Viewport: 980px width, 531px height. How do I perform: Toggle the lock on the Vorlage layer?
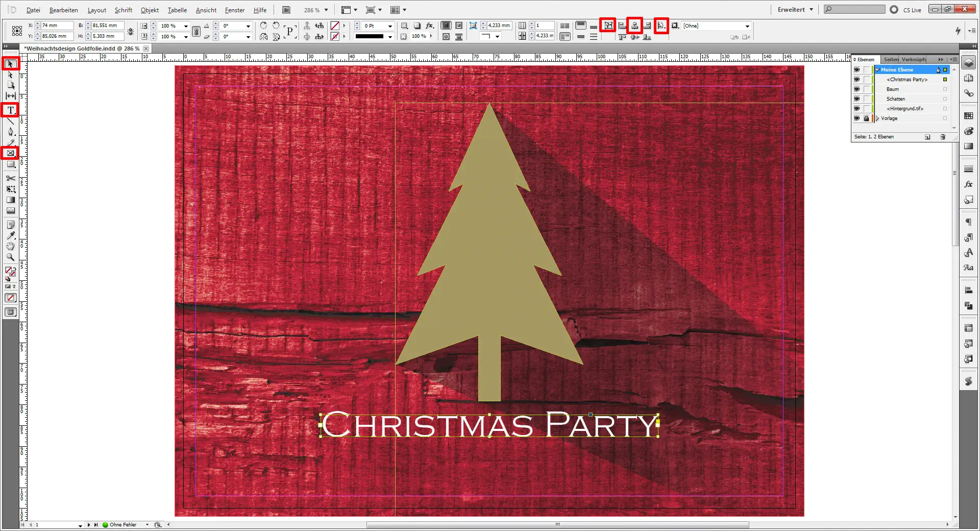pos(866,118)
